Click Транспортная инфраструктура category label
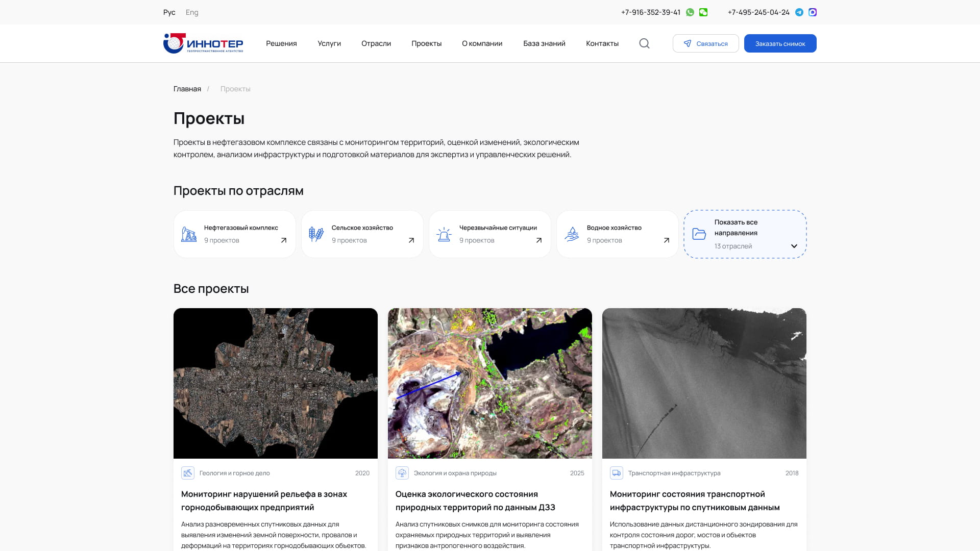This screenshot has width=980, height=551. (674, 473)
